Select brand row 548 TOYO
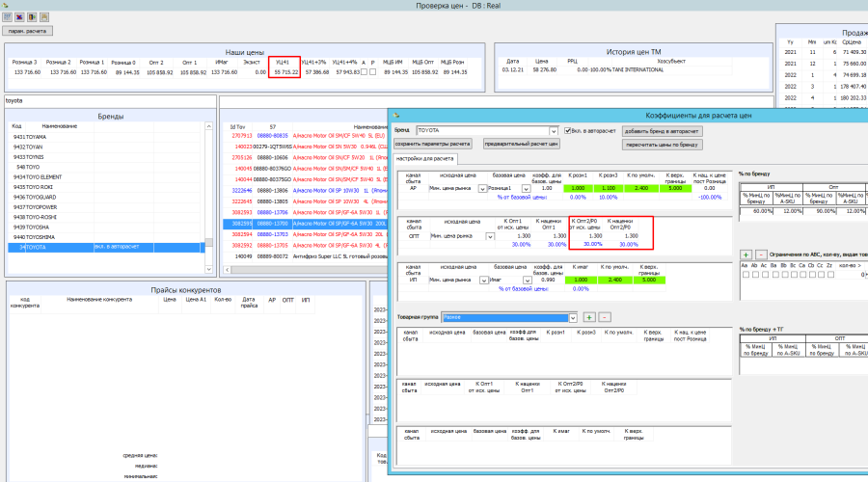The width and height of the screenshot is (868, 482). click(x=106, y=167)
